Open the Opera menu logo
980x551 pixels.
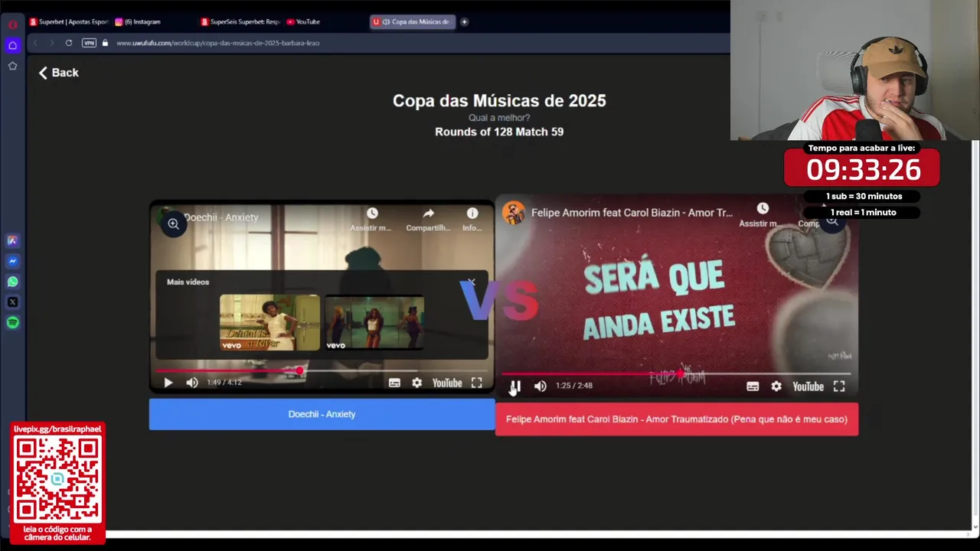tap(12, 24)
